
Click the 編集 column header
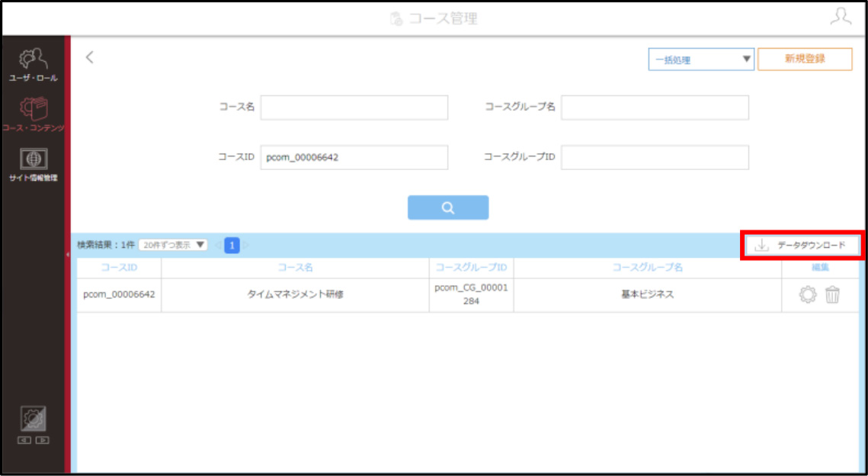(x=820, y=268)
